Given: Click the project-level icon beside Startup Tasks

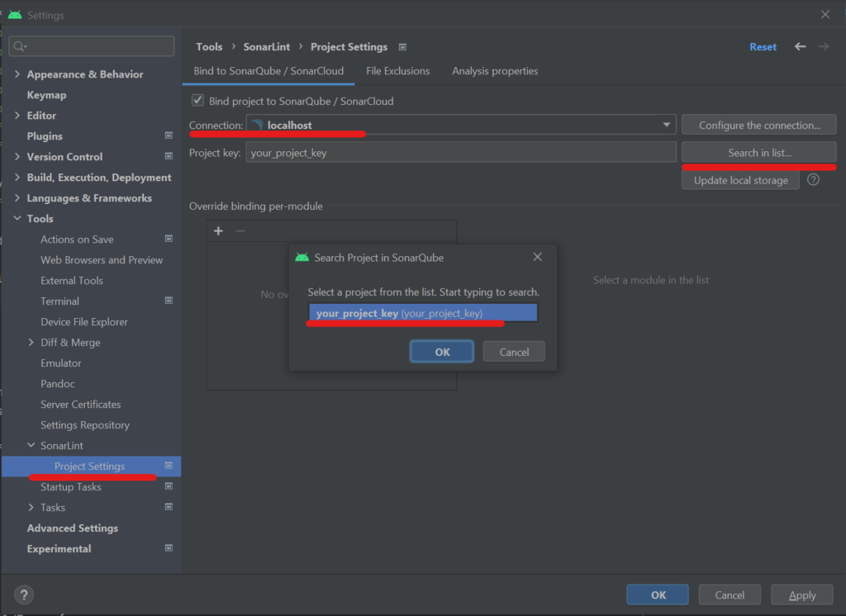Looking at the screenshot, I should pyautogui.click(x=169, y=486).
